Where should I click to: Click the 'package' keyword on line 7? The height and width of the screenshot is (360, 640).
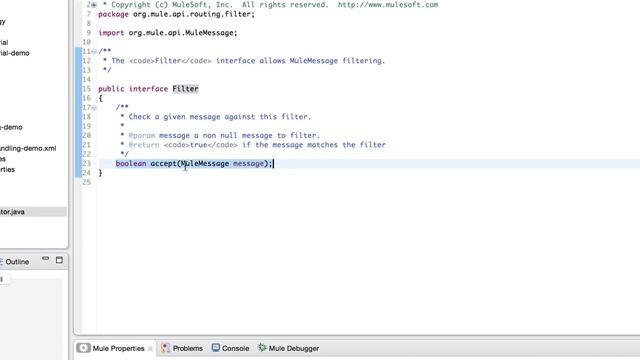tap(113, 14)
